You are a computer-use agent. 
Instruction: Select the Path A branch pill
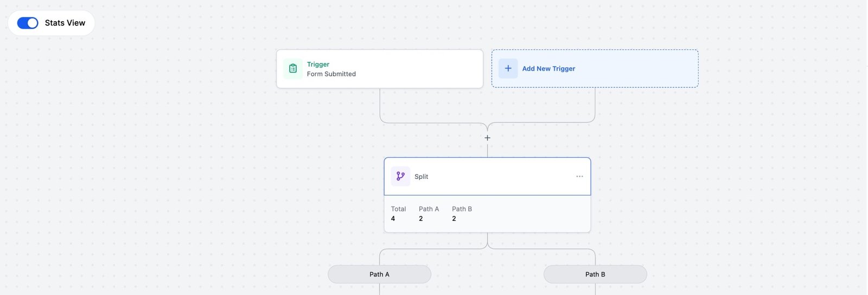(379, 274)
